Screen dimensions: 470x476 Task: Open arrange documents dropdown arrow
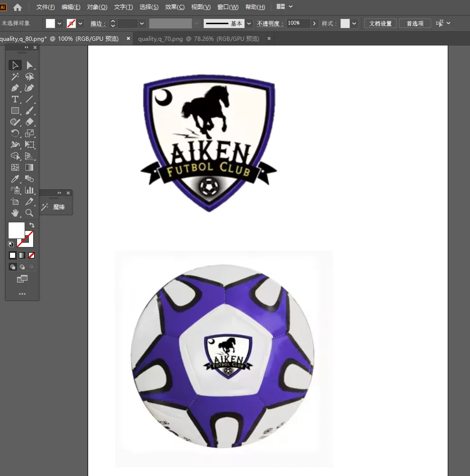point(291,6)
